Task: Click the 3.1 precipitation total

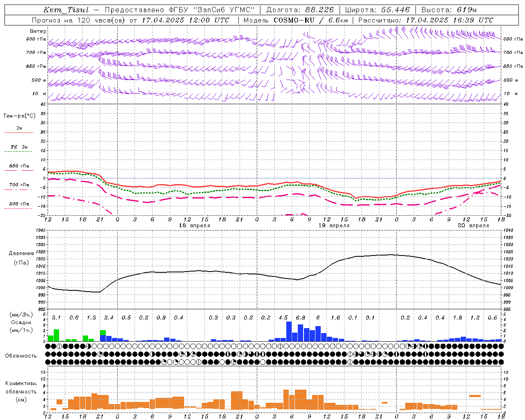Action: click(56, 318)
